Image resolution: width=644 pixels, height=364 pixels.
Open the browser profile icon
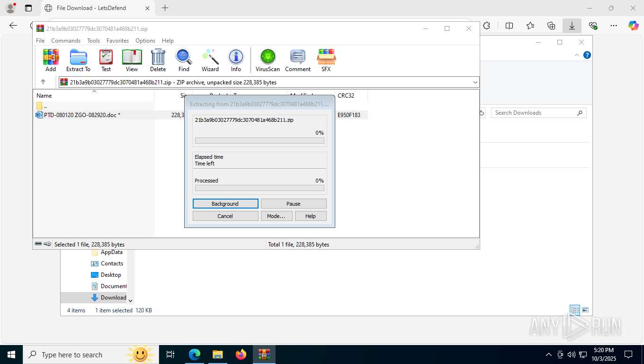coord(10,8)
